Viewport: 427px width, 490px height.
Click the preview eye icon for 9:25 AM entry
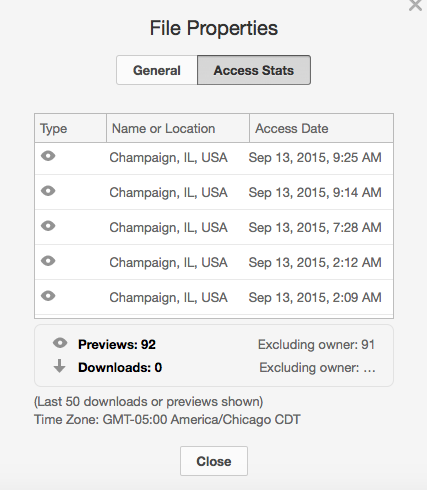point(48,156)
